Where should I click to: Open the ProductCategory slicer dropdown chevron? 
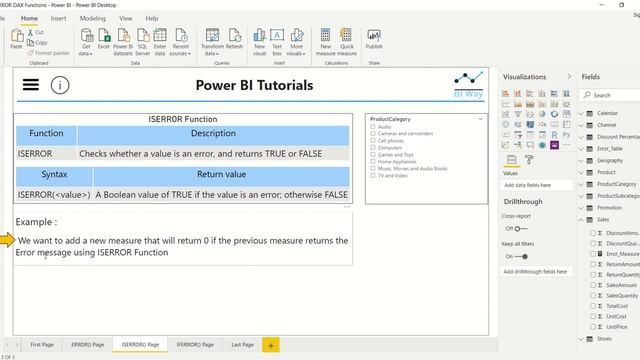pyautogui.click(x=480, y=119)
